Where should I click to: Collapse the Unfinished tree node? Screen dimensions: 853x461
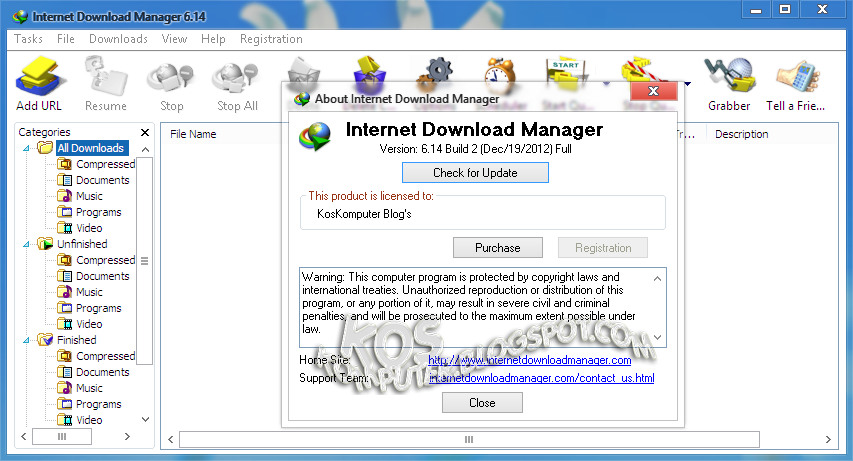pos(26,244)
